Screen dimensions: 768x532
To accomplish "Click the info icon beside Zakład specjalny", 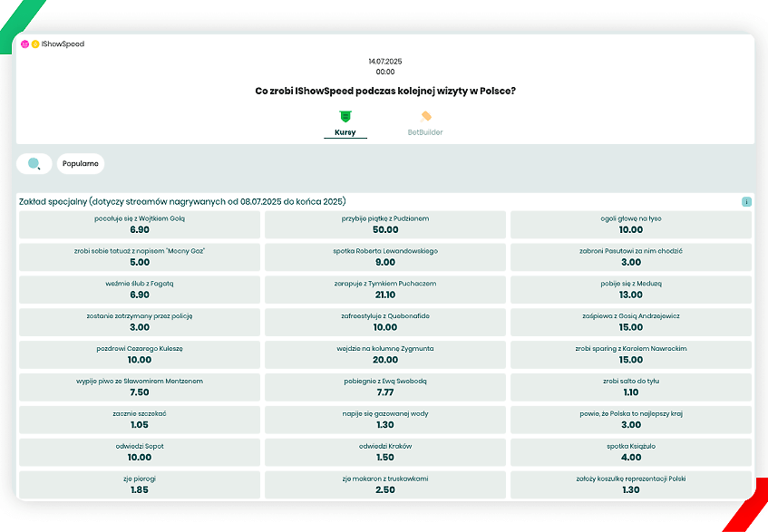I will pyautogui.click(x=746, y=201).
